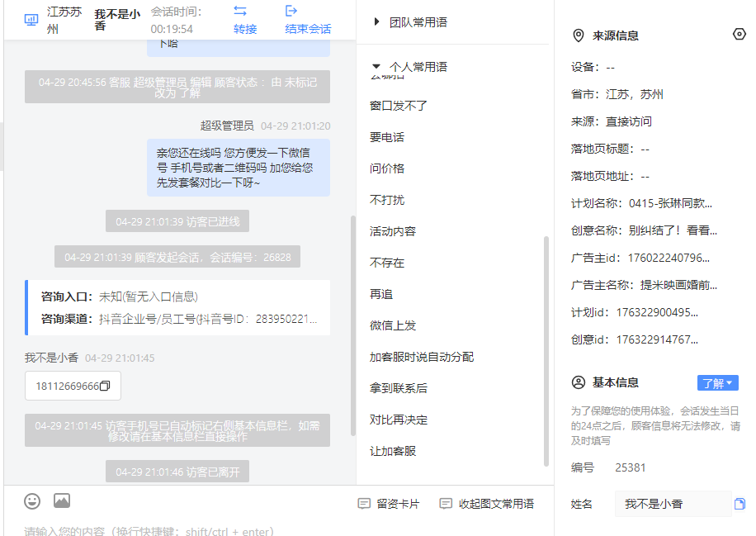This screenshot has height=536, width=756.
Task: Click the personal phrases list scrollbar
Action: click(546, 351)
